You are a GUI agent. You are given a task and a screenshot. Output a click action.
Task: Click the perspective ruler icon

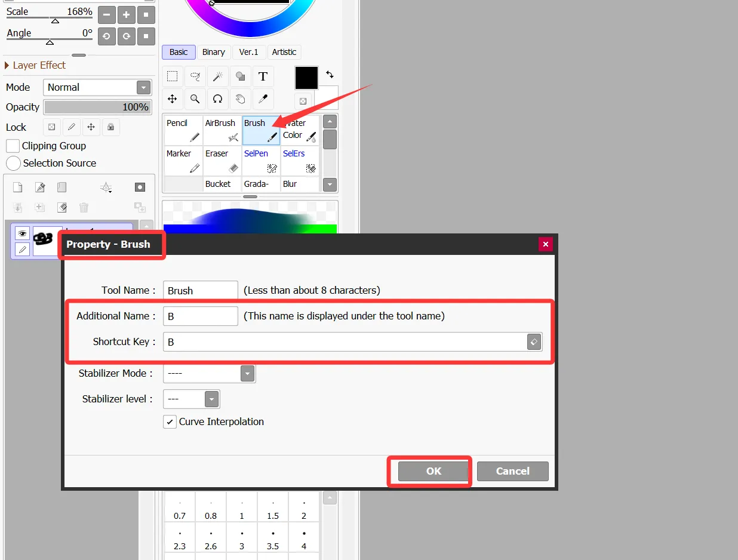(x=106, y=187)
